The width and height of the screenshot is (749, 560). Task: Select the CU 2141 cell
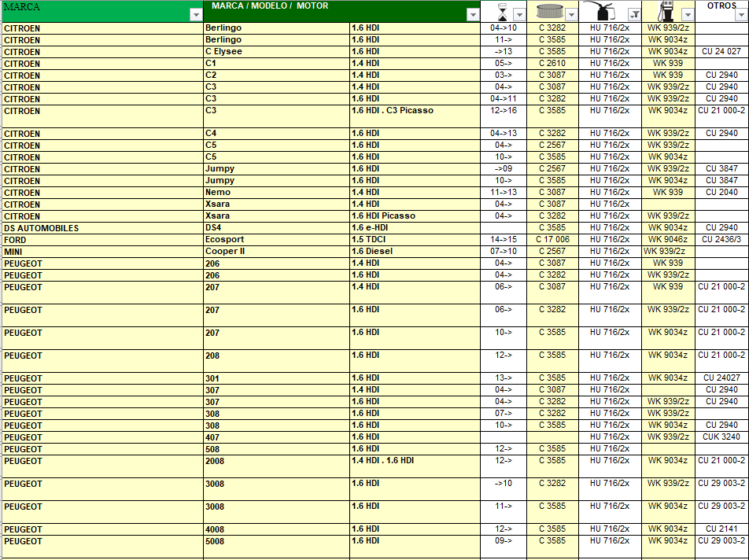click(721, 529)
